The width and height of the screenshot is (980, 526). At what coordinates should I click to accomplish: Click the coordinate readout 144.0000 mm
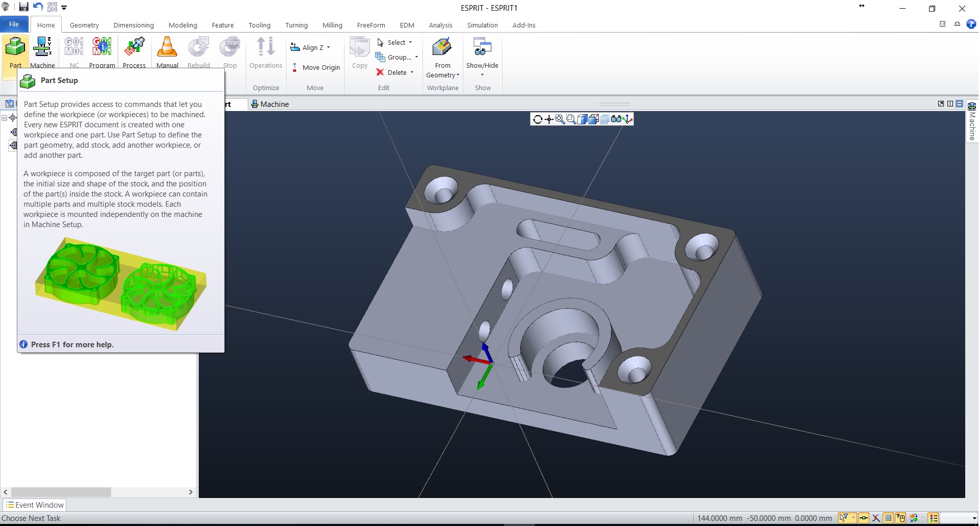tap(720, 518)
